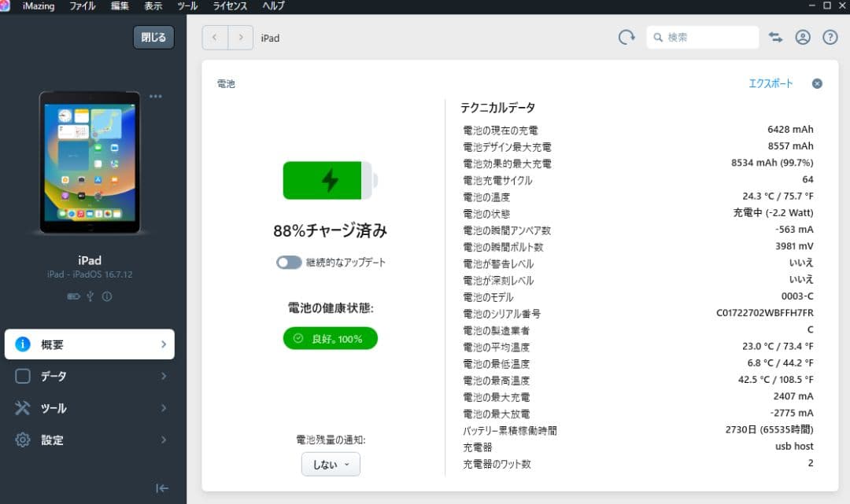Select the 2730日 (65535時間) value
Image resolution: width=850 pixels, height=504 pixels.
769,430
